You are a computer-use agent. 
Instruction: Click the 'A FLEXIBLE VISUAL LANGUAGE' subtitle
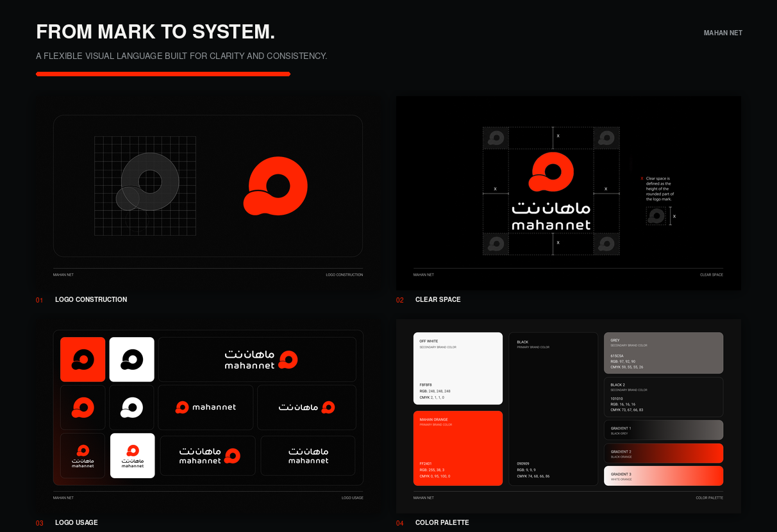[181, 56]
